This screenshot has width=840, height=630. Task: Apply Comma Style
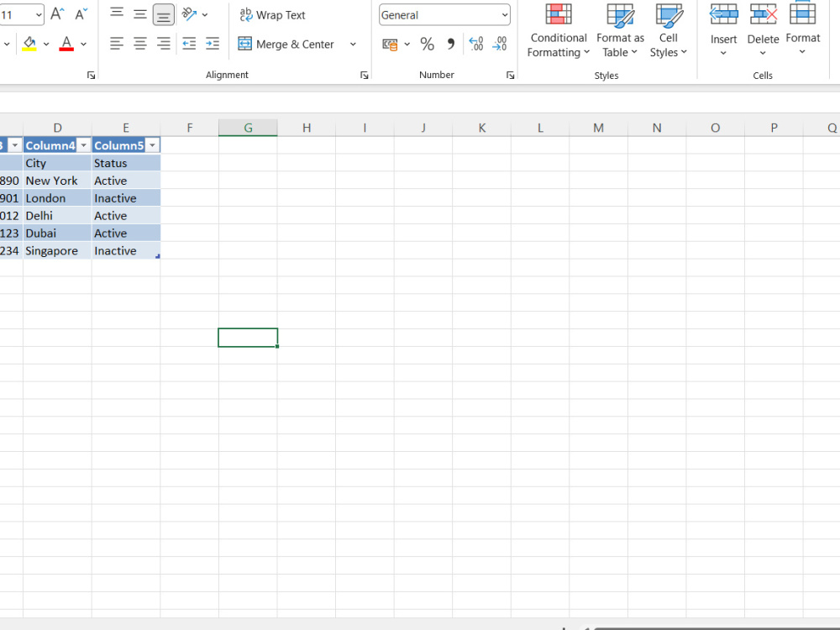coord(450,44)
